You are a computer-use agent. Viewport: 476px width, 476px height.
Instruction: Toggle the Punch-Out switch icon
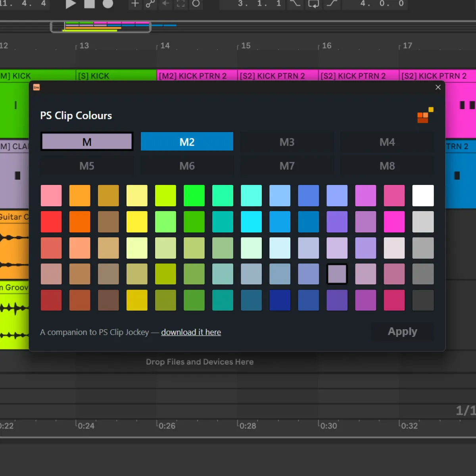point(332,4)
